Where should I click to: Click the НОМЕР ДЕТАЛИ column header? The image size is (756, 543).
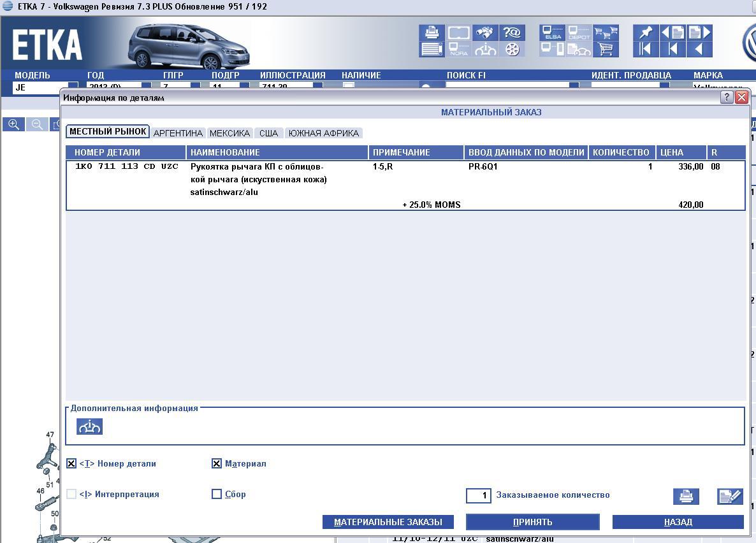pyautogui.click(x=126, y=152)
